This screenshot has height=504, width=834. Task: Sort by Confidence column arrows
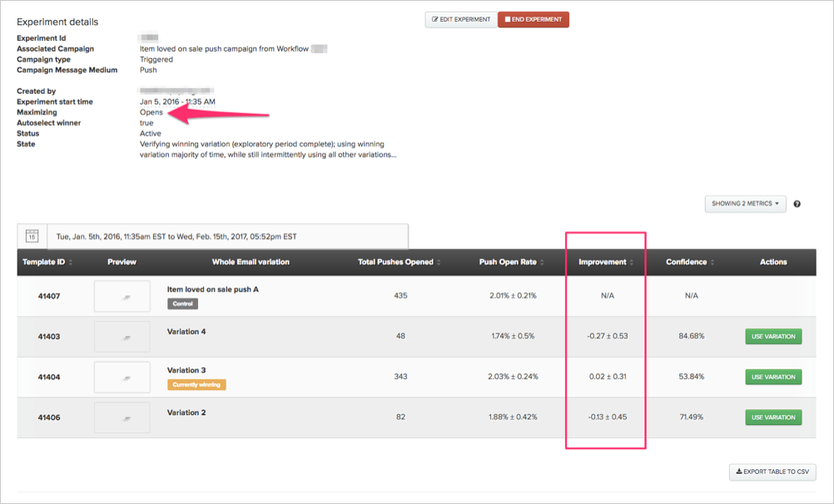coord(713,262)
